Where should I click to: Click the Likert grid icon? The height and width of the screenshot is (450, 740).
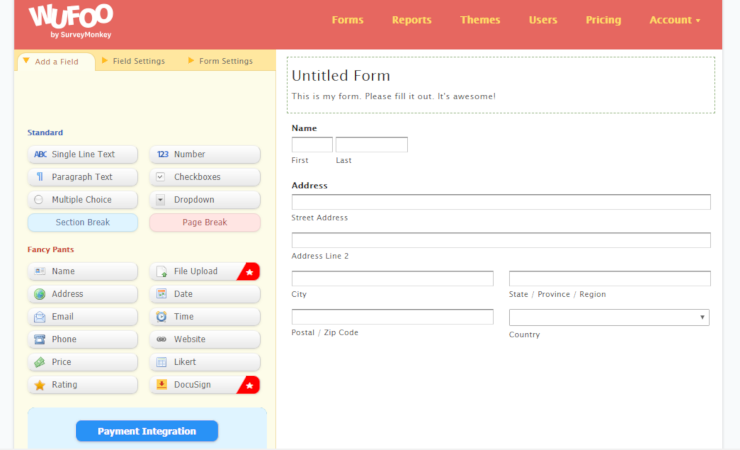[x=161, y=362]
